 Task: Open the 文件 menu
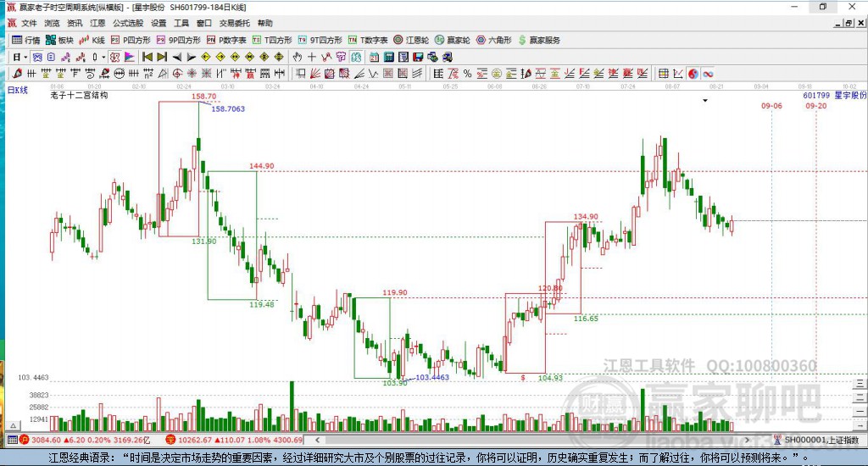29,23
